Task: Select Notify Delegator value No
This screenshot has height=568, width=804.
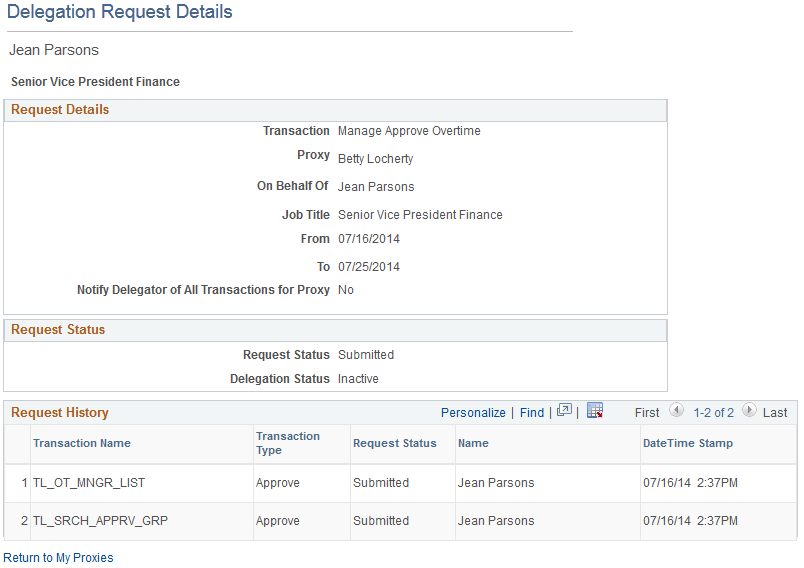Action: [x=346, y=290]
